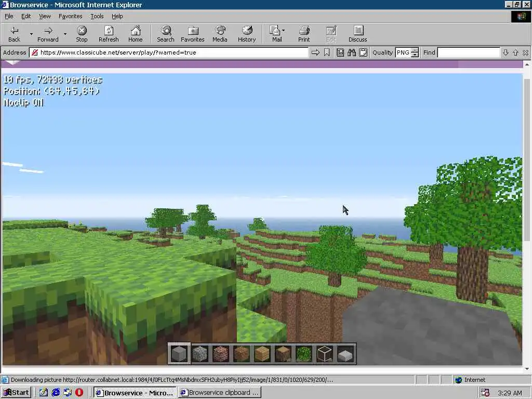Go back with the Back button
This screenshot has width=532, height=399.
point(14,34)
